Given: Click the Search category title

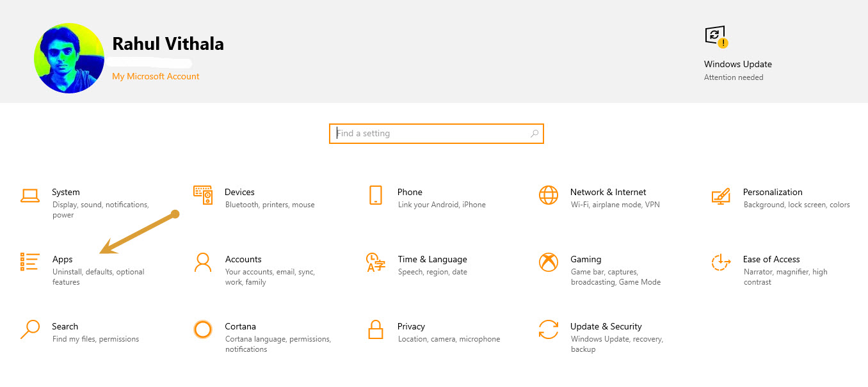Looking at the screenshot, I should [x=65, y=326].
